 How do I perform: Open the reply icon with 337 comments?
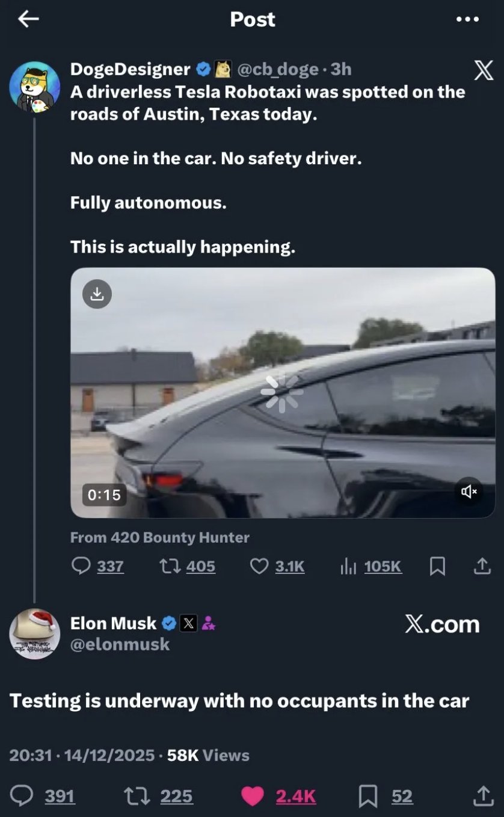(81, 566)
